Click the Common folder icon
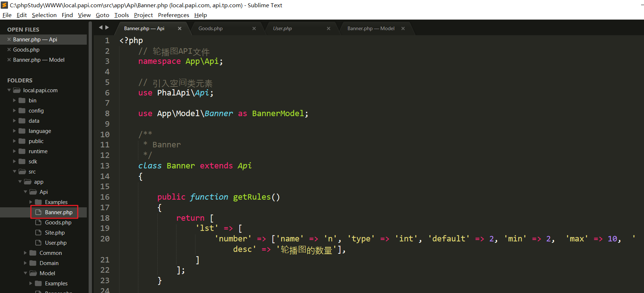The image size is (644, 293). pyautogui.click(x=33, y=253)
